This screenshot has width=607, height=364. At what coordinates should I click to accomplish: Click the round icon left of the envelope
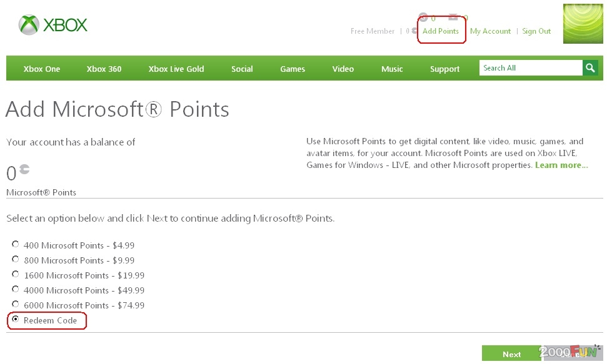click(423, 17)
